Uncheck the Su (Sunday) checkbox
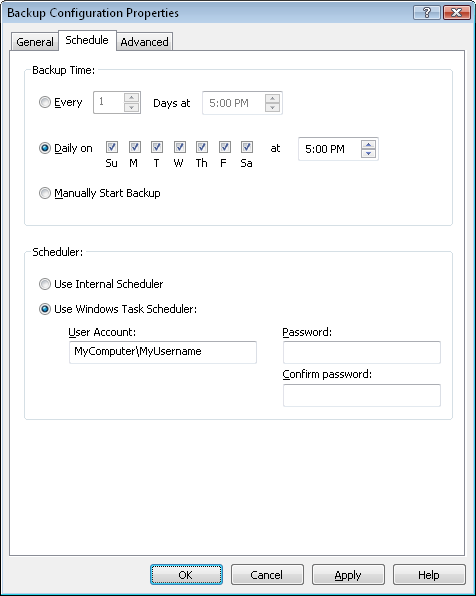The width and height of the screenshot is (476, 596). coord(112,147)
